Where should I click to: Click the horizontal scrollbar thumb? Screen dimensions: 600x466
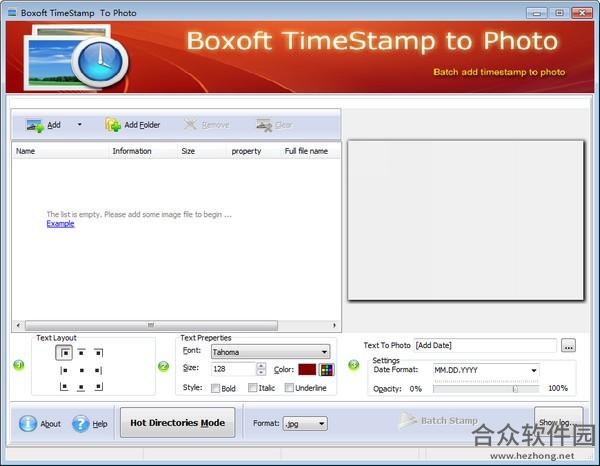(151, 325)
